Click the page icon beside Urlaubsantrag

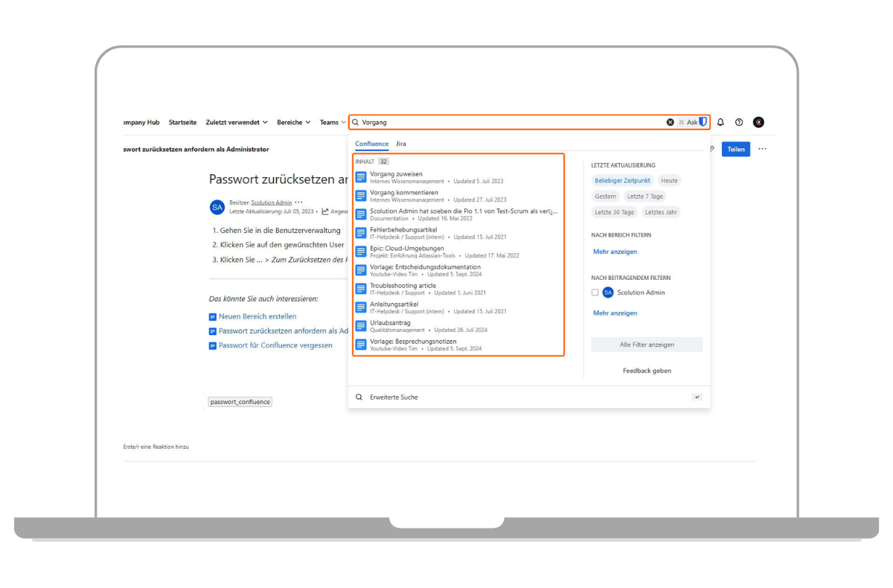click(x=361, y=326)
